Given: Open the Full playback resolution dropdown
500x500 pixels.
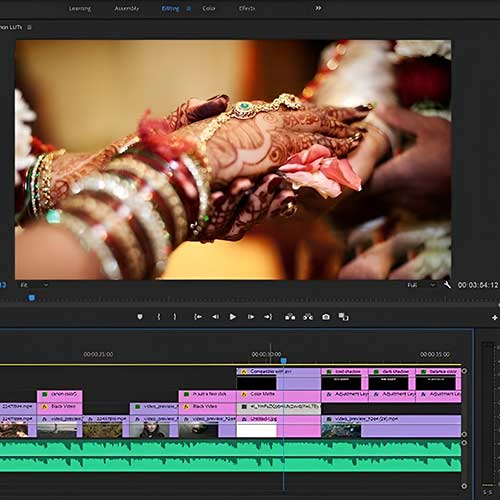Looking at the screenshot, I should pyautogui.click(x=421, y=285).
